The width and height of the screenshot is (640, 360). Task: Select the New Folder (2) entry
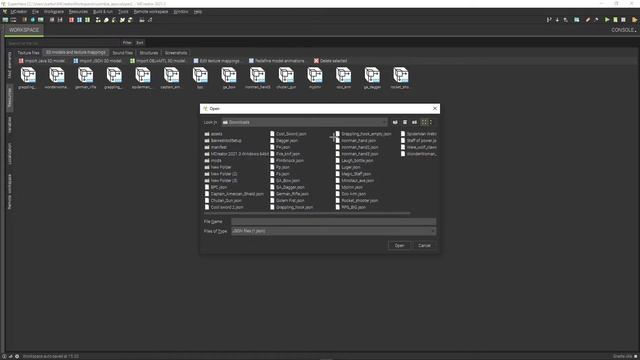(220, 174)
